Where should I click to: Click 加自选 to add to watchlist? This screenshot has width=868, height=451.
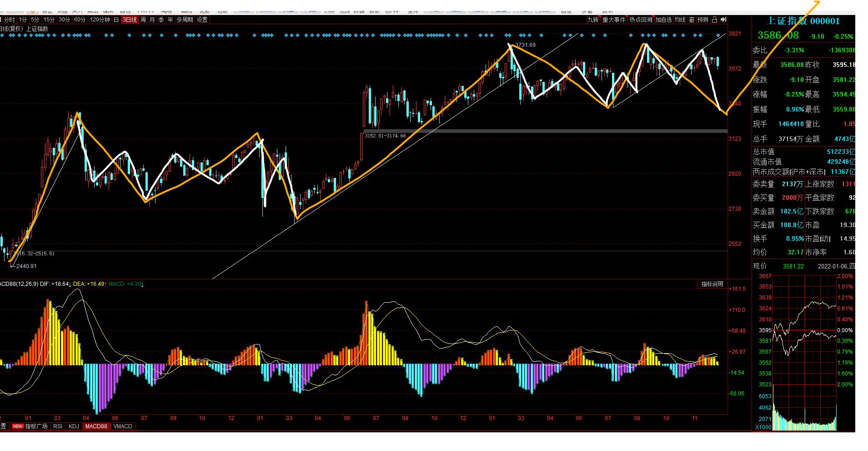664,20
